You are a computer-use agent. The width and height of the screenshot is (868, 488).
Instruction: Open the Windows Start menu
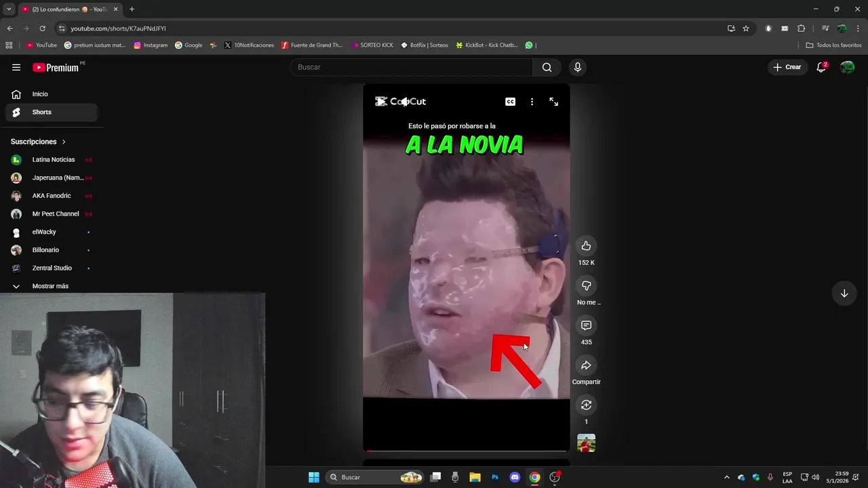(314, 477)
